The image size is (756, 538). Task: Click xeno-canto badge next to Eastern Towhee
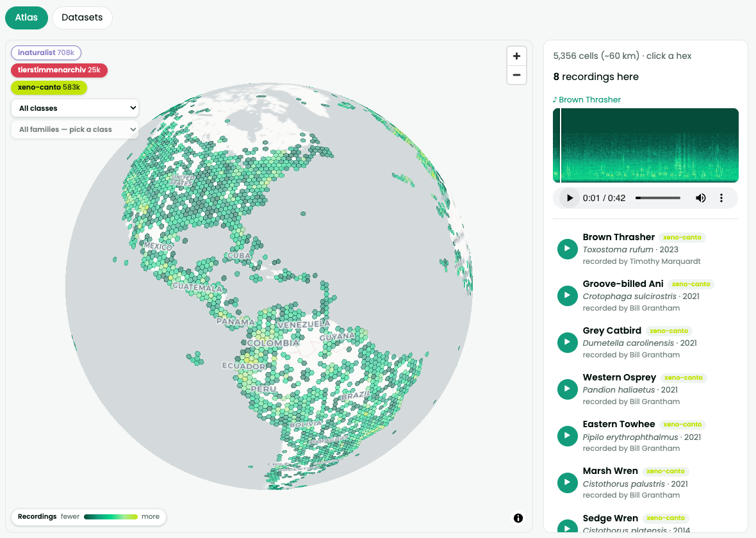tap(682, 424)
